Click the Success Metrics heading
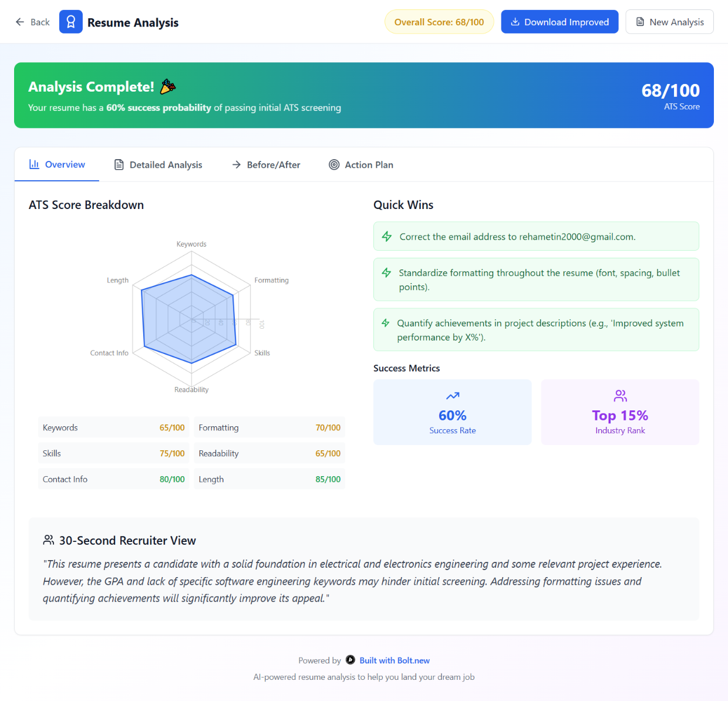The width and height of the screenshot is (728, 701). [x=406, y=368]
